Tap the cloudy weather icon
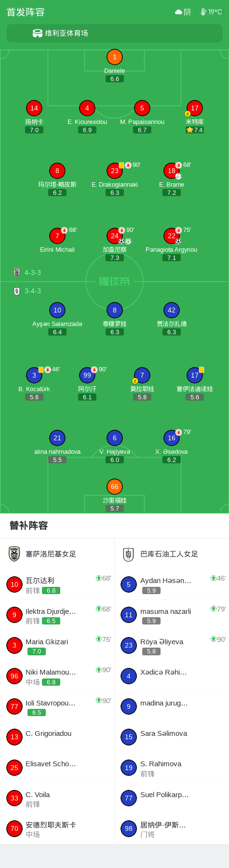Image resolution: width=229 pixels, height=868 pixels. [178, 12]
